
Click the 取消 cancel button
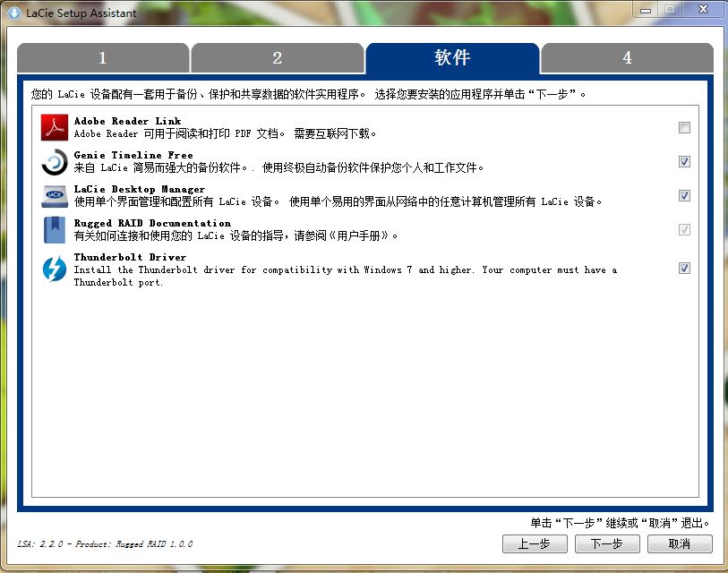click(x=680, y=544)
